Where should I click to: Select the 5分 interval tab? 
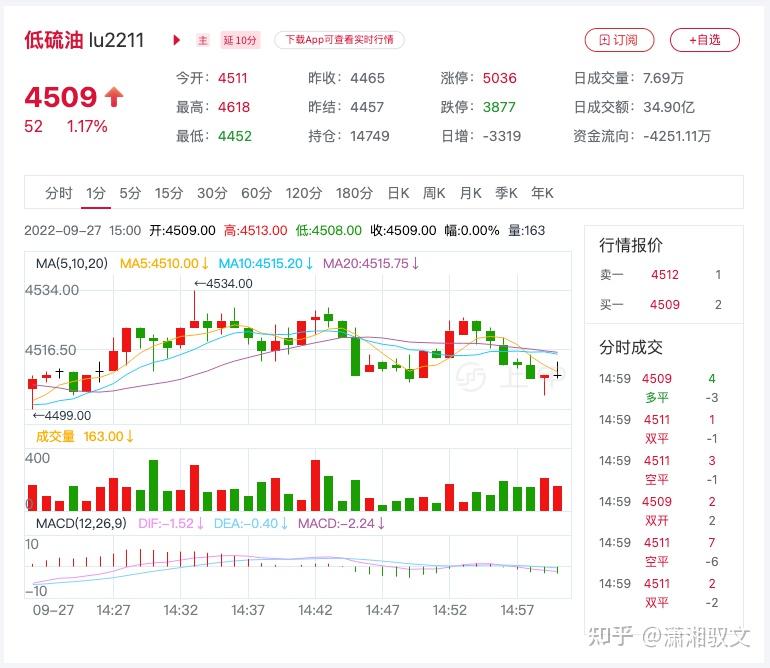click(130, 193)
